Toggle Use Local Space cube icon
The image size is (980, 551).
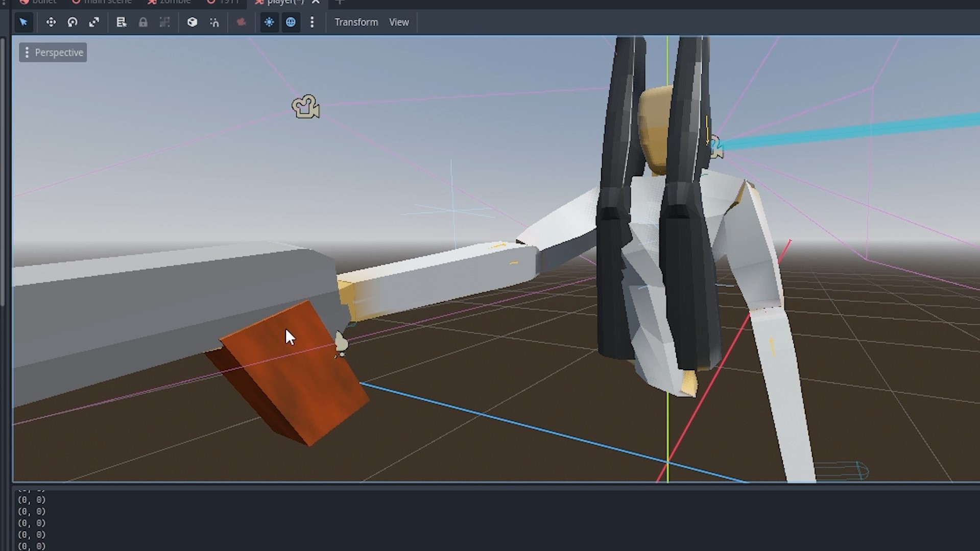tap(192, 22)
